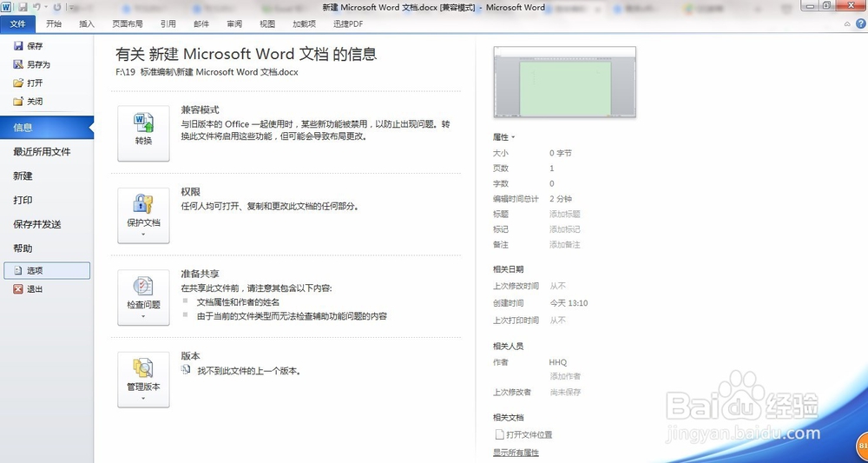This screenshot has width=868, height=463.
Task: Click the Word icon in title bar
Action: pyautogui.click(x=5, y=7)
